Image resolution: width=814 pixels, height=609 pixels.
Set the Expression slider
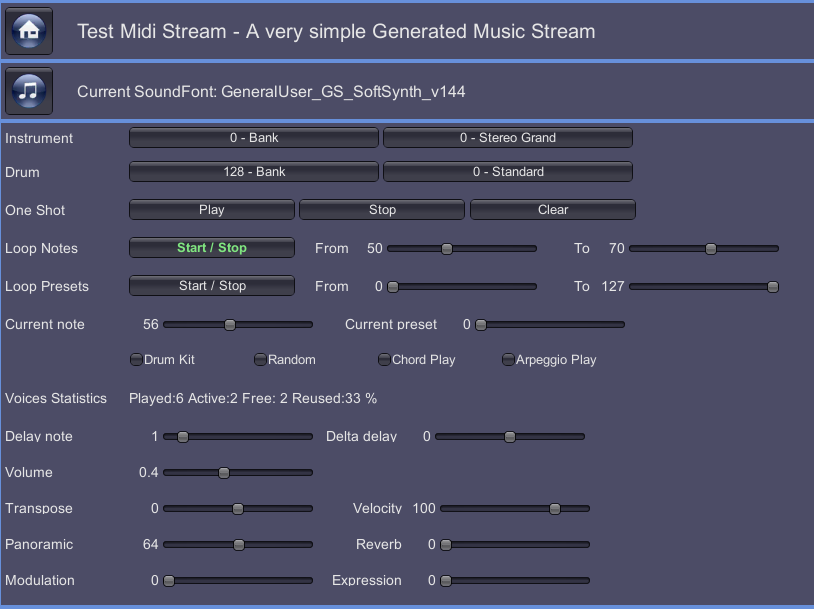[515, 580]
